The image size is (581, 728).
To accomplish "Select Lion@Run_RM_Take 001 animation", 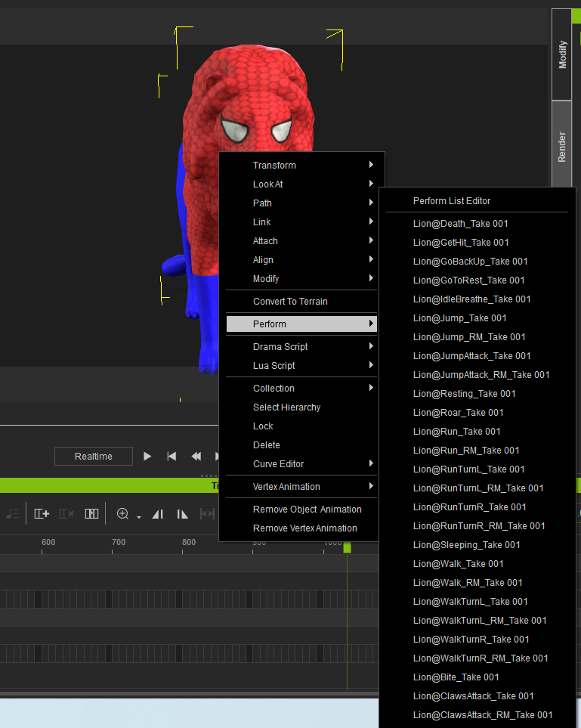I will (x=477, y=451).
